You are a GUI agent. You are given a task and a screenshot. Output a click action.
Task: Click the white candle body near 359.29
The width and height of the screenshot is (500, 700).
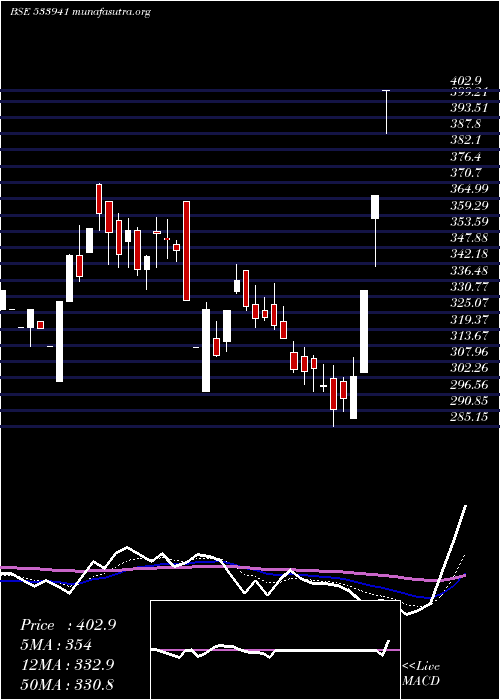point(375,207)
